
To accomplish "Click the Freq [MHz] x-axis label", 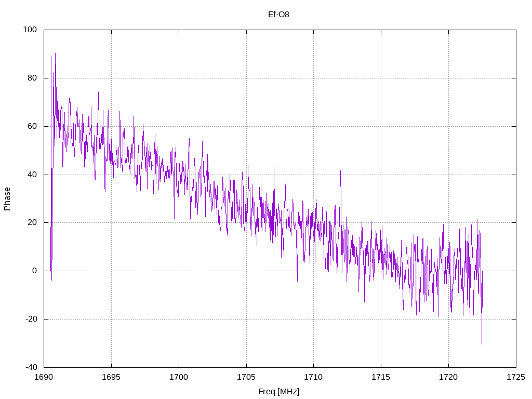I will (278, 392).
